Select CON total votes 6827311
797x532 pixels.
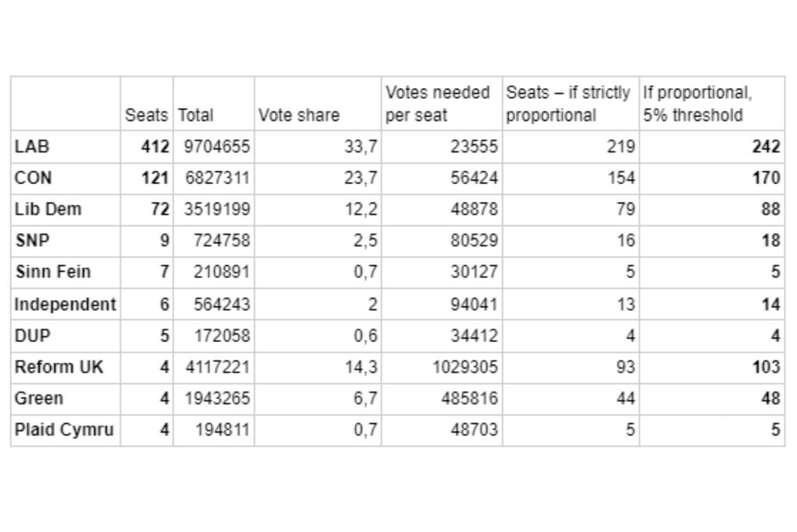[x=217, y=178]
